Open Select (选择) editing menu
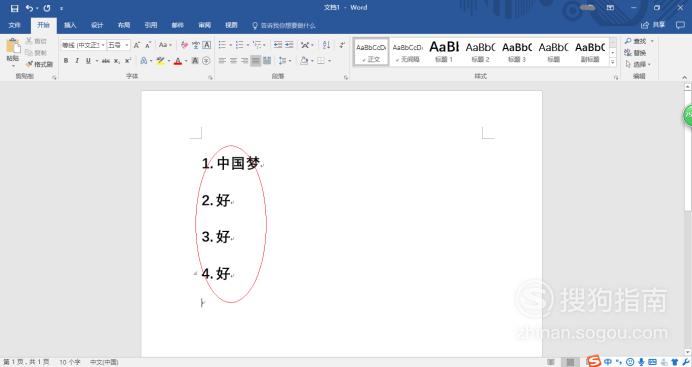692x367 pixels. point(638,64)
